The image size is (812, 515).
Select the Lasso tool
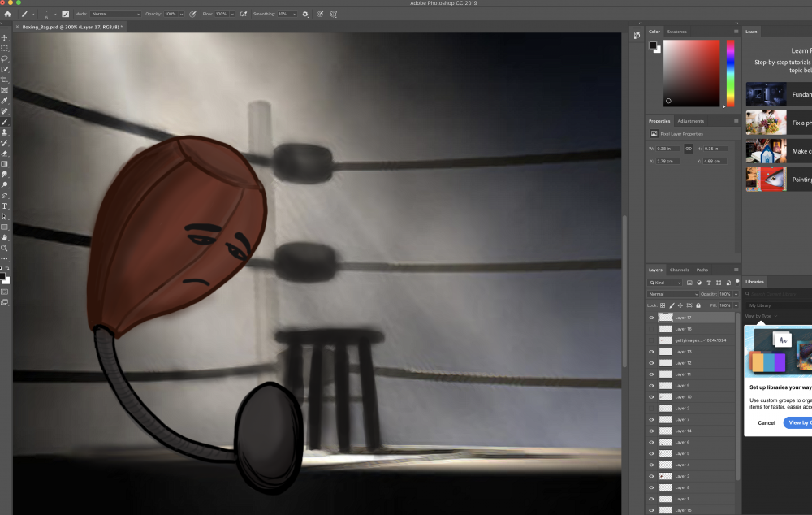5,59
